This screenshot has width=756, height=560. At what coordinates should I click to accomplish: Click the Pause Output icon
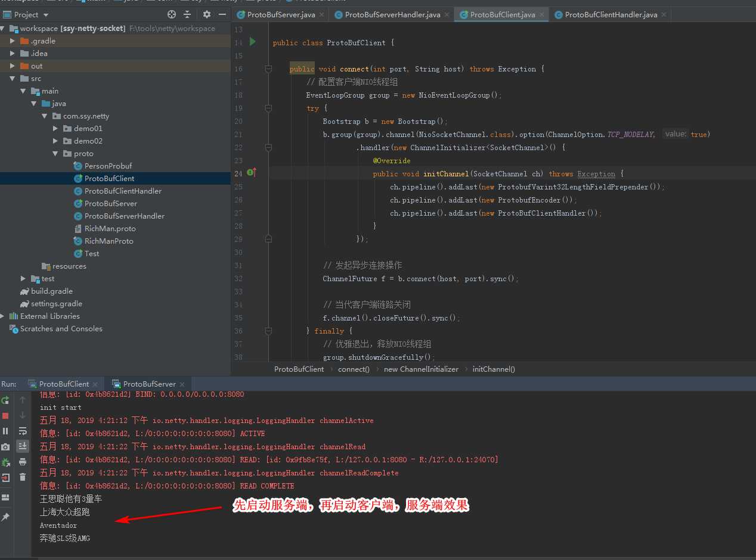tap(5, 431)
